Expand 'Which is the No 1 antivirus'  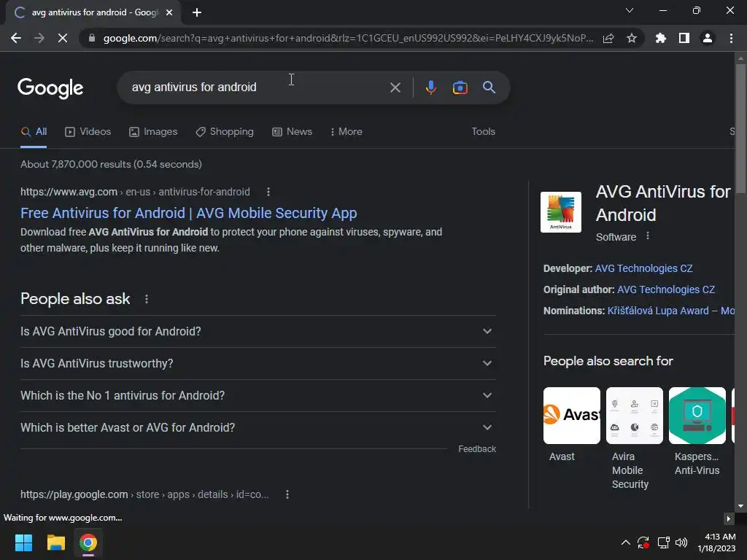click(258, 396)
